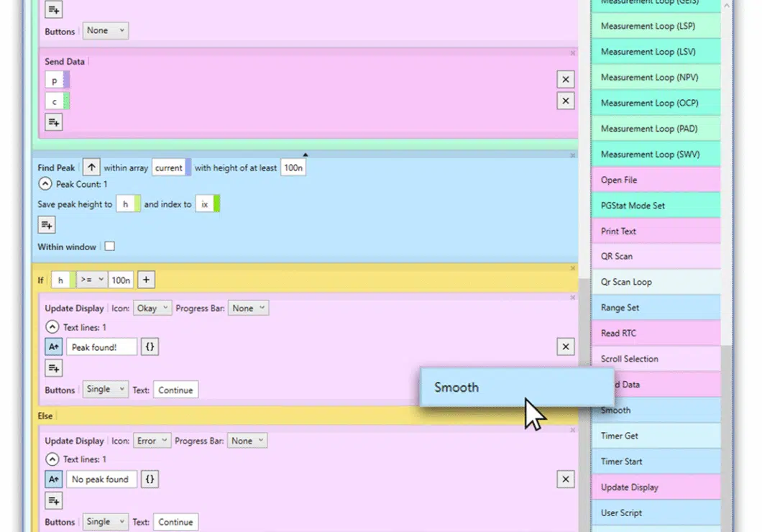Click the plus button to add If condition
Viewport: 762px width, 532px height.
point(146,280)
